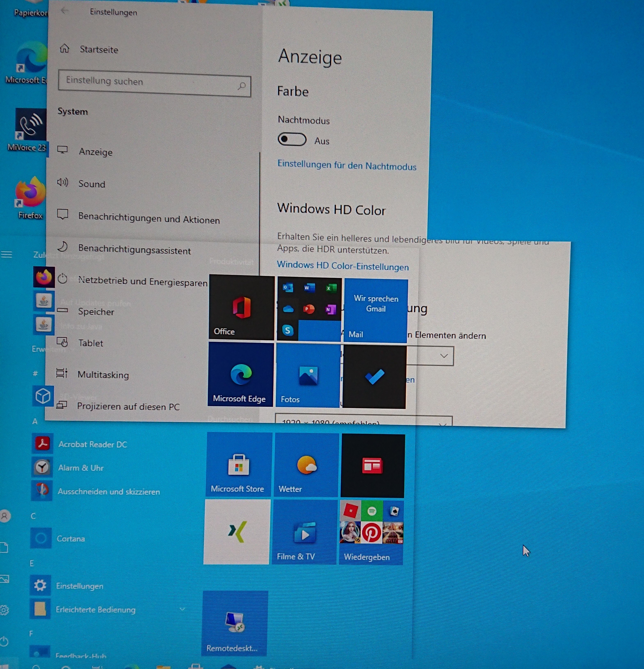The image size is (644, 669).
Task: Launch the Remotedesktop tile
Action: pyautogui.click(x=235, y=623)
